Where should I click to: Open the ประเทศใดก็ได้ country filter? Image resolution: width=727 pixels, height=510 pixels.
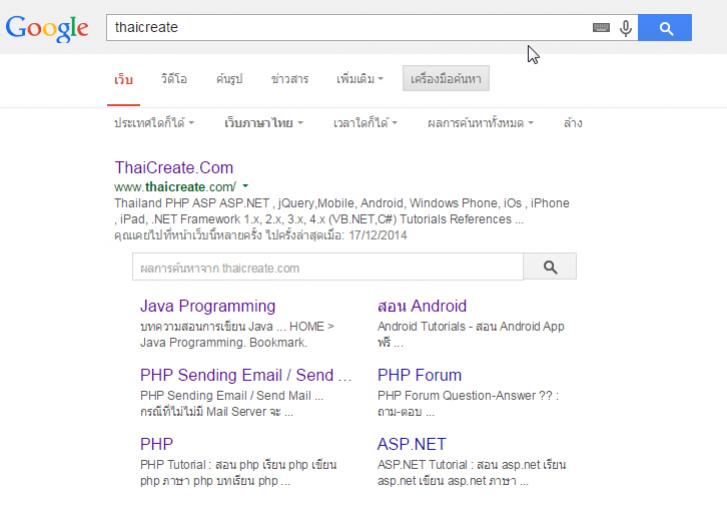click(x=154, y=123)
